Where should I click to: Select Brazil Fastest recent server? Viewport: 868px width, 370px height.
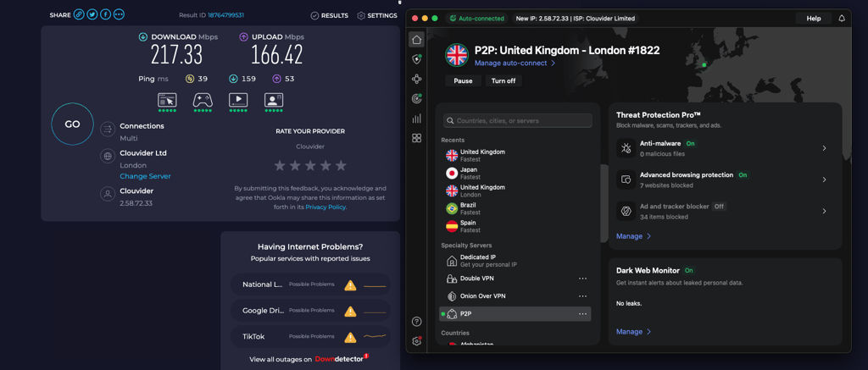click(516, 208)
